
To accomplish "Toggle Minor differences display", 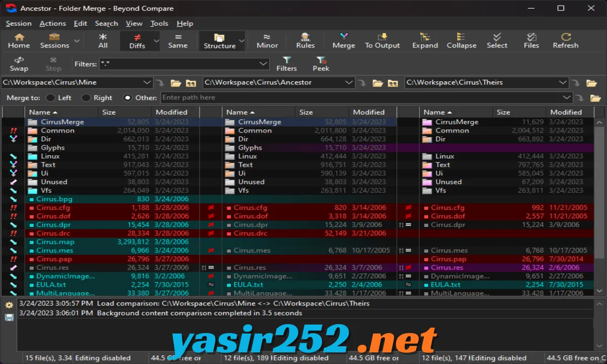I will (x=267, y=40).
